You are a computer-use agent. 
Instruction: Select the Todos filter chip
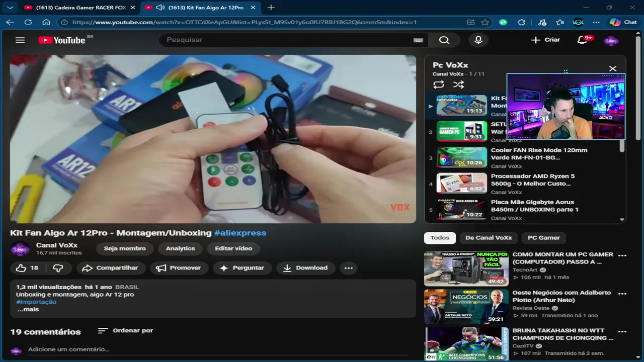tap(440, 238)
